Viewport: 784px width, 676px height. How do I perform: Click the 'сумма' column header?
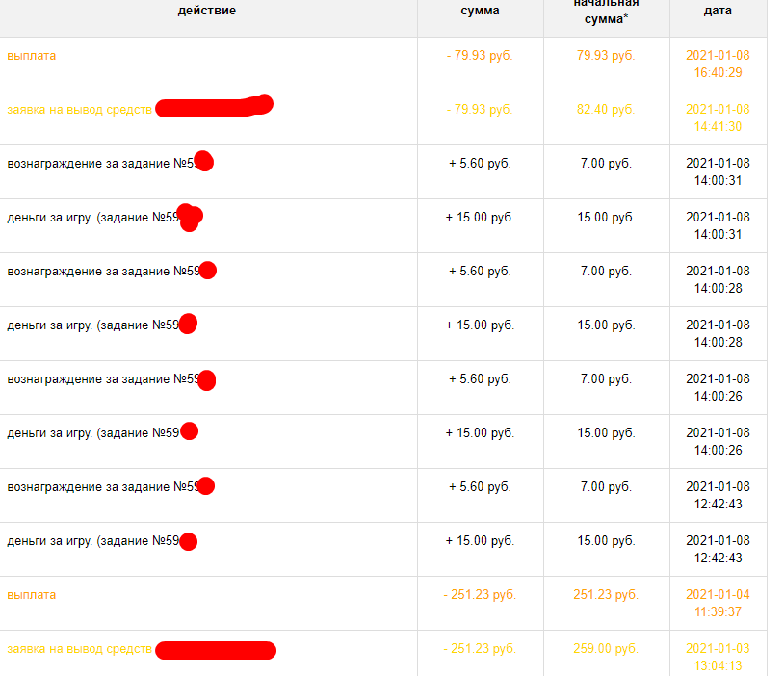tap(480, 11)
